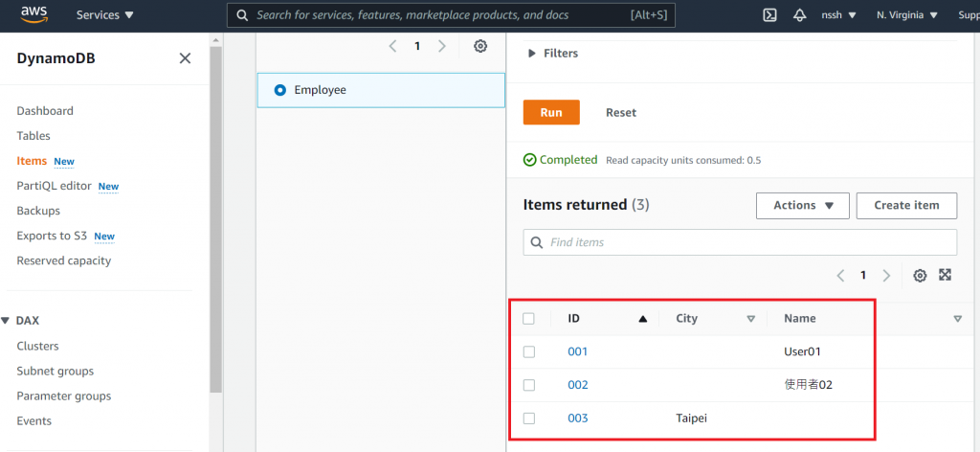
Task: Open the Actions dropdown
Action: click(803, 206)
